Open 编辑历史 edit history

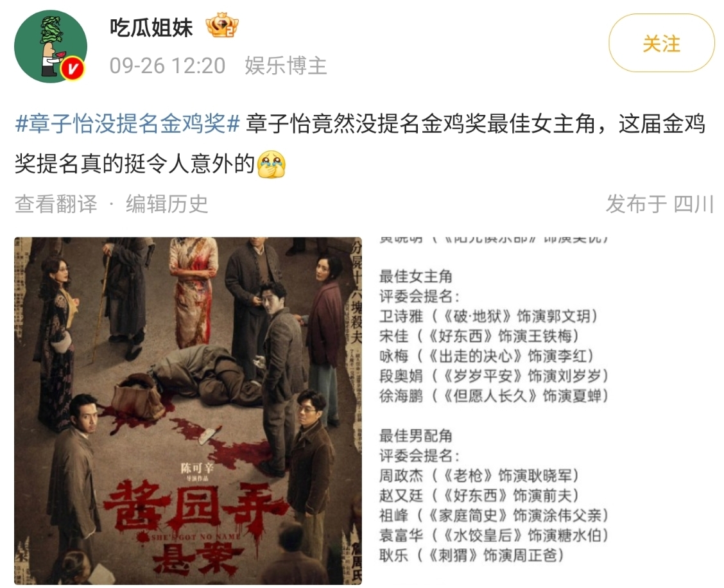[167, 203]
